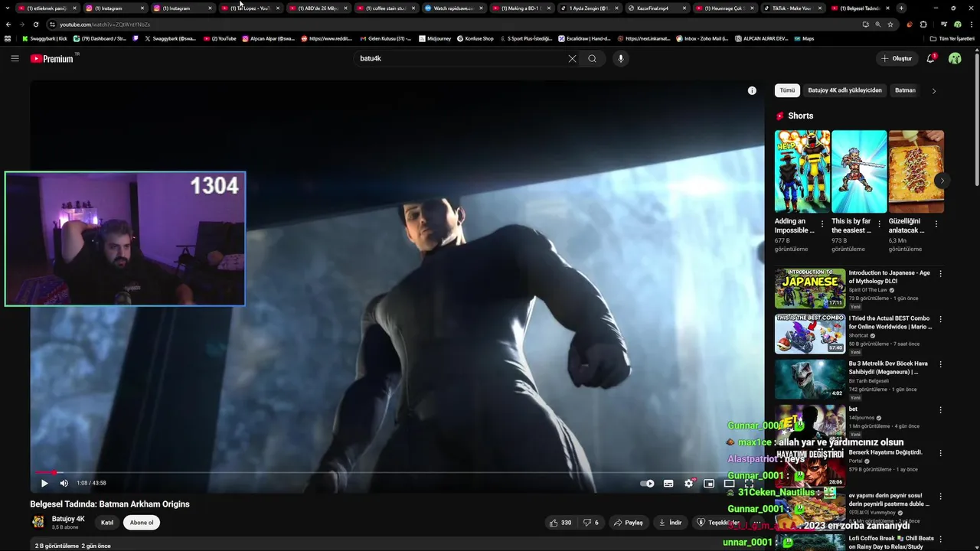Open a new browser tab plus
Viewport: 980px width, 551px height.
[901, 8]
